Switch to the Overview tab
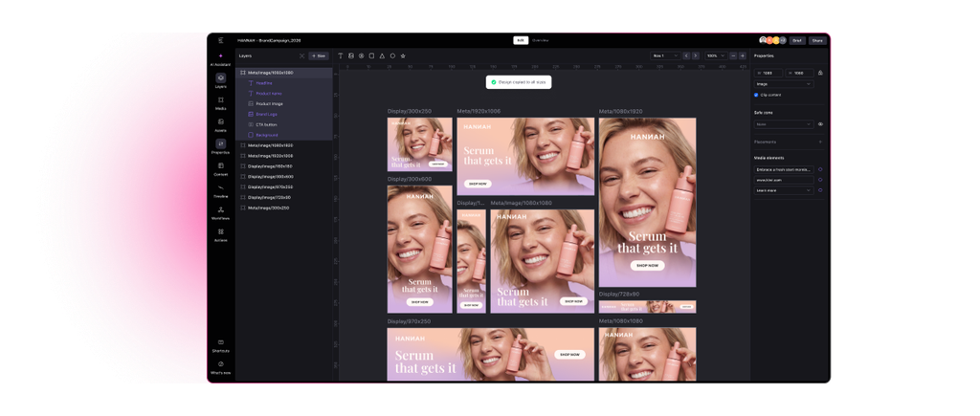The image size is (980, 416). (x=540, y=40)
